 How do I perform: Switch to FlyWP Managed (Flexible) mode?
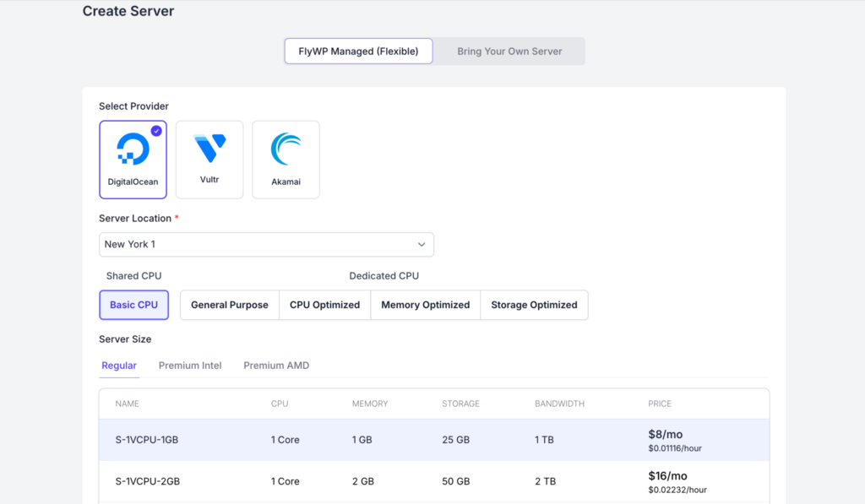pos(358,51)
